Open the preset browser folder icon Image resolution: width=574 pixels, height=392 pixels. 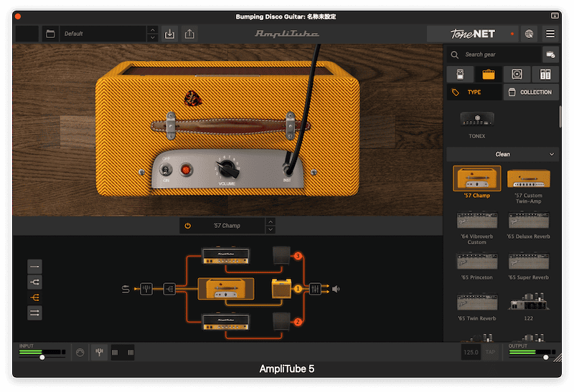(x=50, y=34)
